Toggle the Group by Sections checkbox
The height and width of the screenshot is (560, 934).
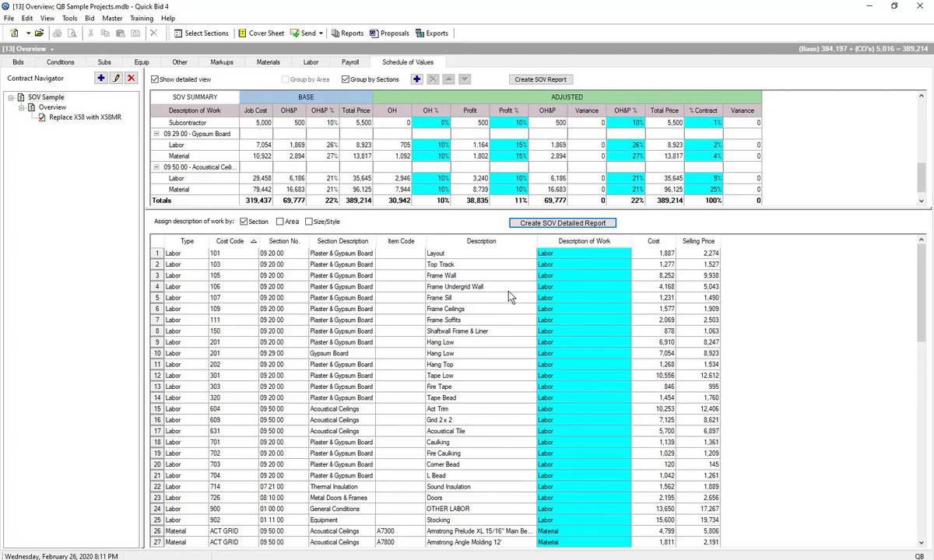(346, 79)
